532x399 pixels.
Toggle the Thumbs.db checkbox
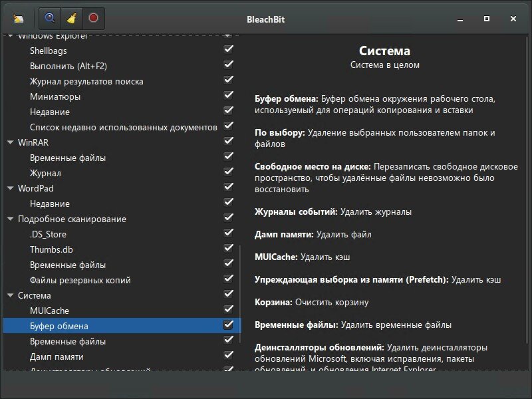point(228,248)
